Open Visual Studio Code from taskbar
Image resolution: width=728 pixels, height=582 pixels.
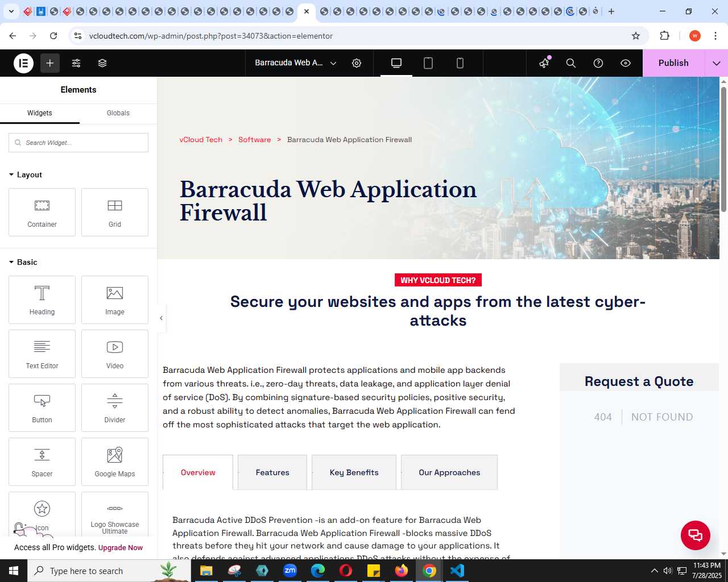point(457,571)
